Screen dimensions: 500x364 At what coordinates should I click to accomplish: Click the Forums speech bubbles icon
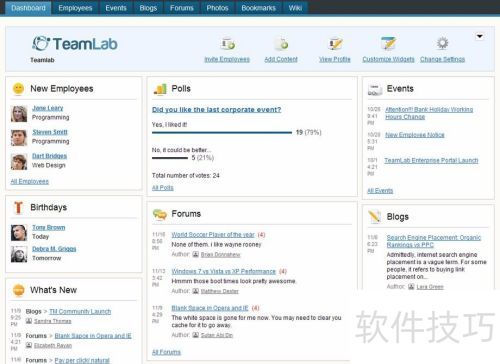coord(160,214)
